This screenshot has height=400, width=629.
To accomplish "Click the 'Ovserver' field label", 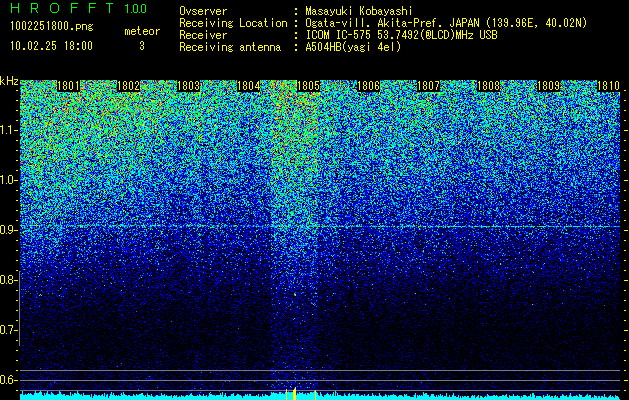I will (x=203, y=11).
